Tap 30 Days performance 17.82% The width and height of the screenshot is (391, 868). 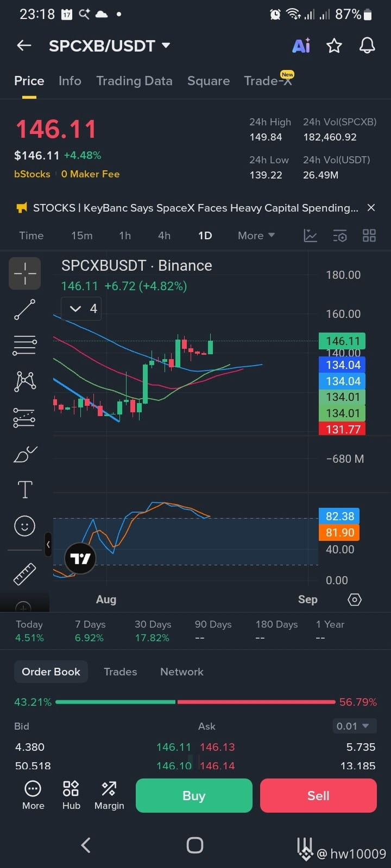pos(152,638)
